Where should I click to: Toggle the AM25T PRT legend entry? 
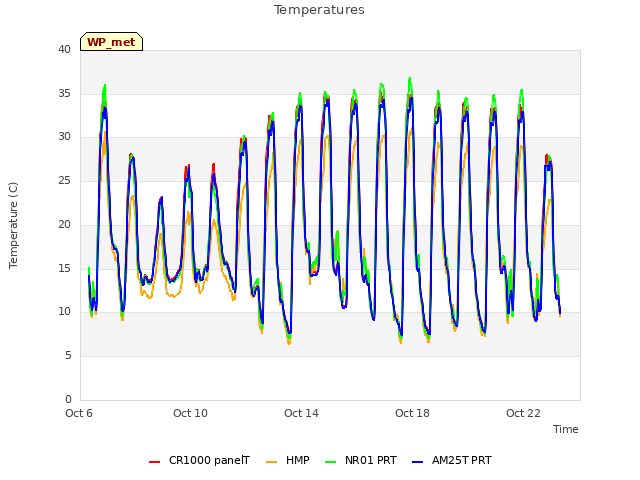452,460
